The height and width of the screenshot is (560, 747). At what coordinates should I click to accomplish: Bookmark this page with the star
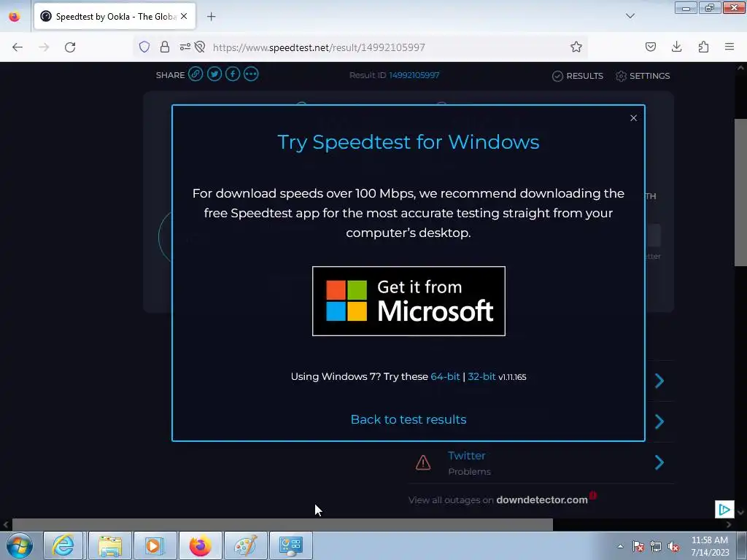coord(576,47)
